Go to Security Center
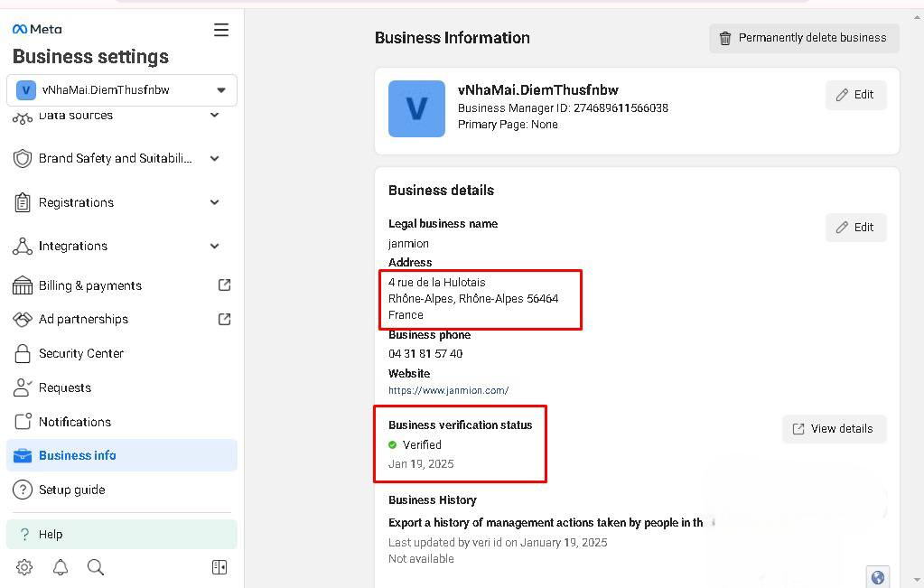The height and width of the screenshot is (588, 924). point(122,353)
